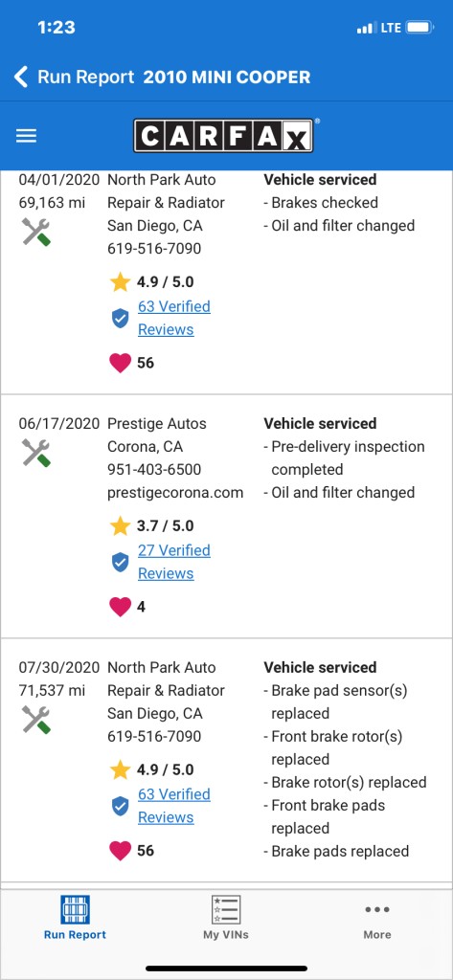
Task: Tap the prestigecorona.com website text
Action: tap(175, 493)
